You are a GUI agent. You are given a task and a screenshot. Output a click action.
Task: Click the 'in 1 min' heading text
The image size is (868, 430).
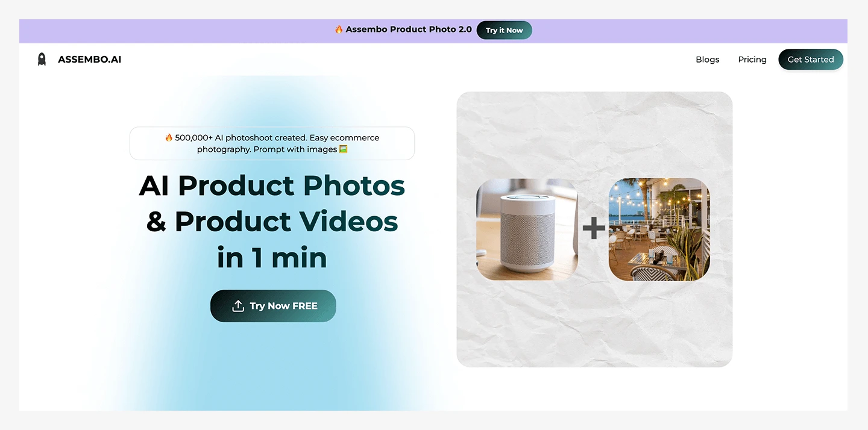[x=272, y=258]
